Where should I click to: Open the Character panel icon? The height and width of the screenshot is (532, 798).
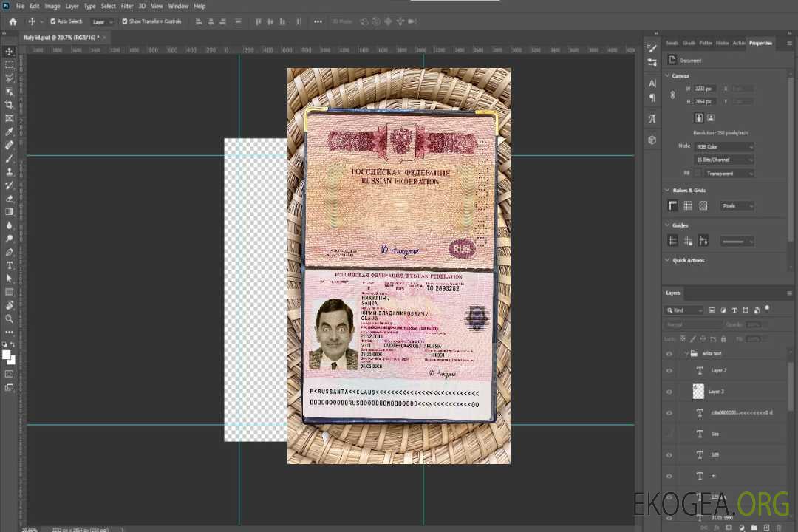point(652,83)
